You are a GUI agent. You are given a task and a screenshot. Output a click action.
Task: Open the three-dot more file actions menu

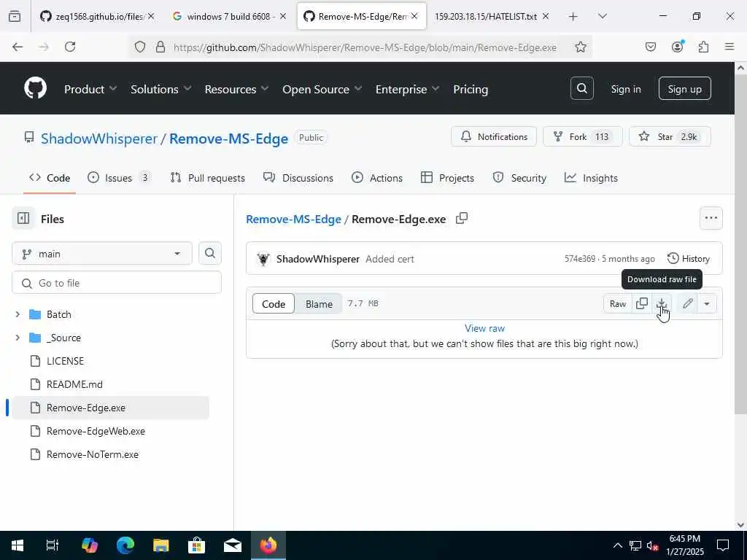(711, 218)
